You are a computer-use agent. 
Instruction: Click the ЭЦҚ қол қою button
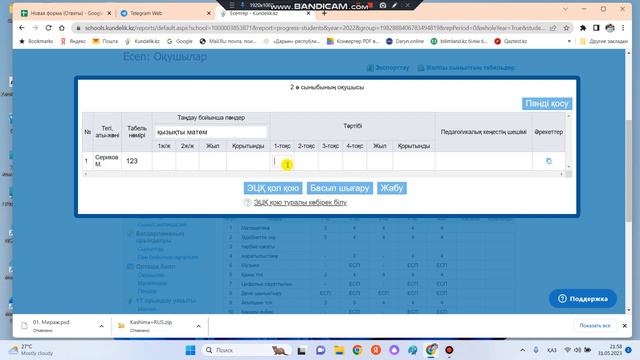pos(273,188)
